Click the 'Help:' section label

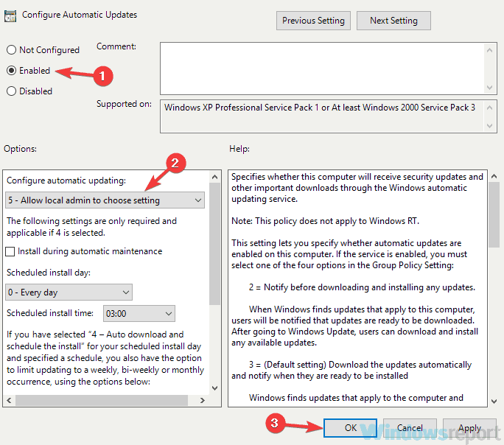point(239,149)
